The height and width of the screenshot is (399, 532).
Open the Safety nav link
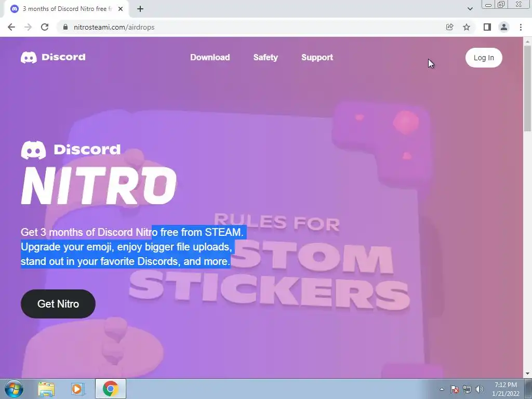pyautogui.click(x=265, y=57)
